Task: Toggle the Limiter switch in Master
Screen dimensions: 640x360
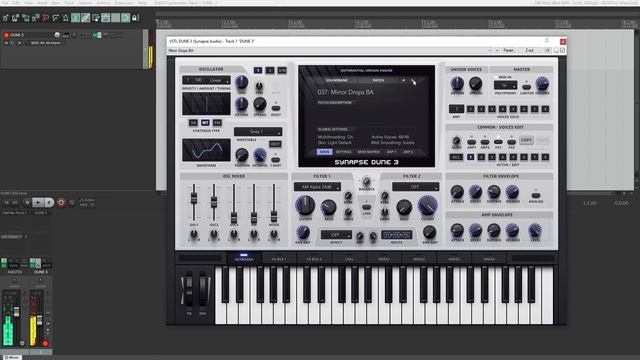Action: [x=527, y=87]
